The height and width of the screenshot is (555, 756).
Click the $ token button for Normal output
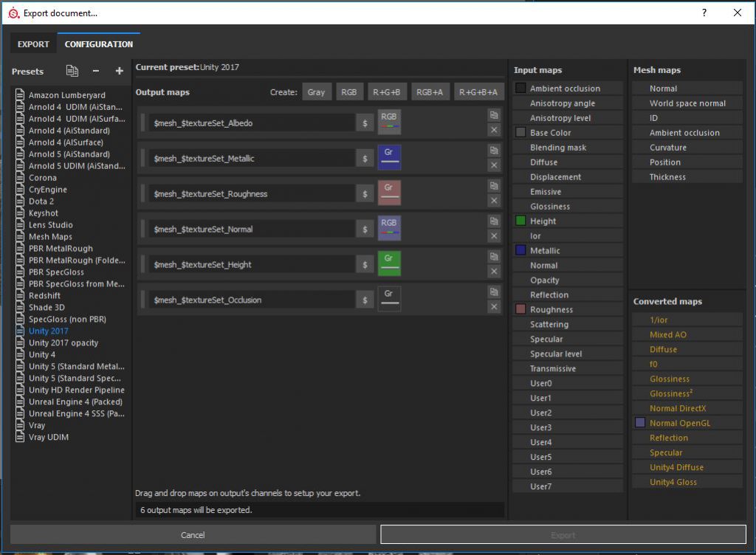coord(365,230)
